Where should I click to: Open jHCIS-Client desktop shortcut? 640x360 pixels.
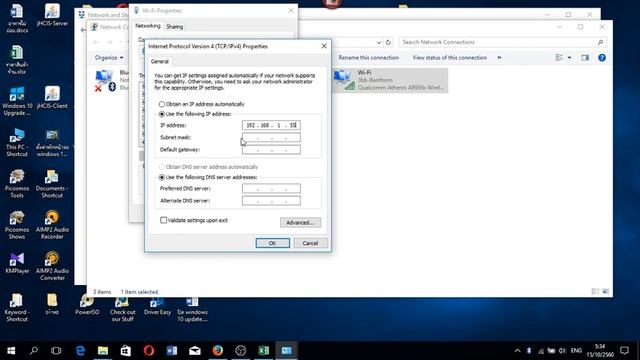click(52, 98)
